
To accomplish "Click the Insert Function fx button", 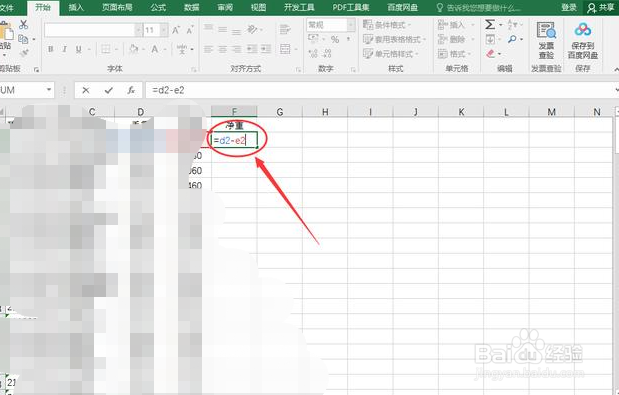I will pos(131,90).
